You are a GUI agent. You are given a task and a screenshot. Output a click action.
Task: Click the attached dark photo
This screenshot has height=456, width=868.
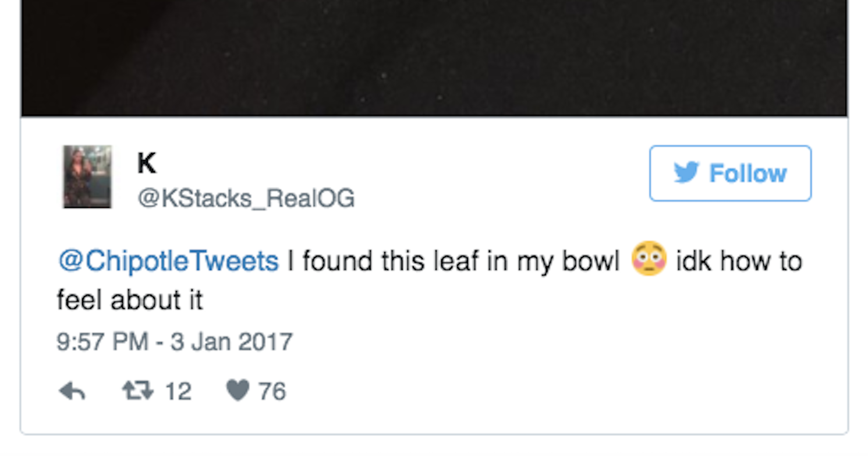[x=434, y=56]
